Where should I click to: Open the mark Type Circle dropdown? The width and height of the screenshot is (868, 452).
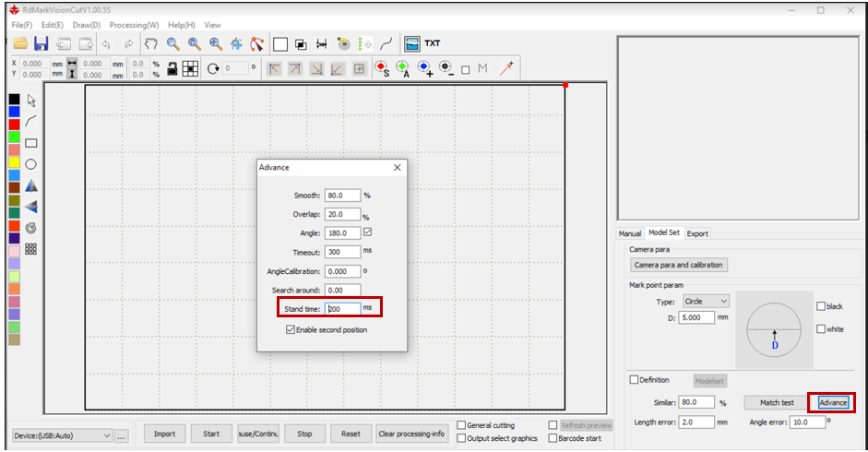pyautogui.click(x=706, y=302)
